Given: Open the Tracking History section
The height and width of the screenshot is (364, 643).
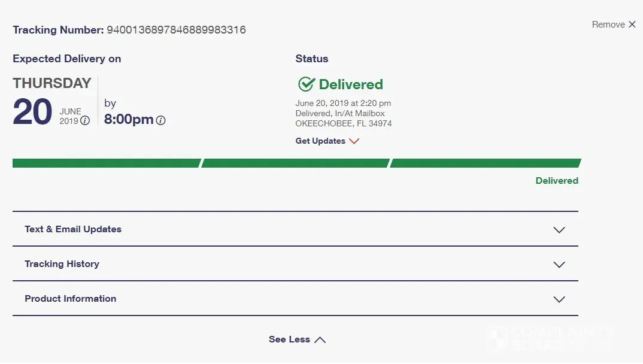Looking at the screenshot, I should coord(62,264).
